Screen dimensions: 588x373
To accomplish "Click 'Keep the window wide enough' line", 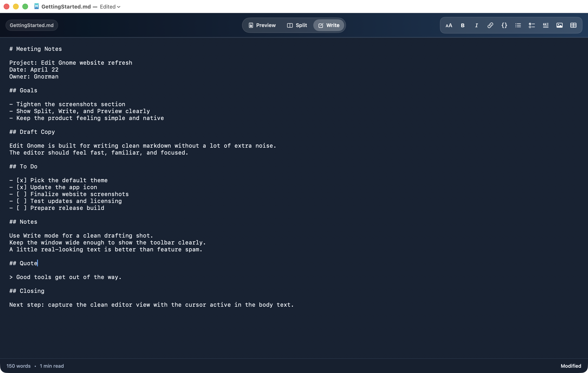I will 108,243.
